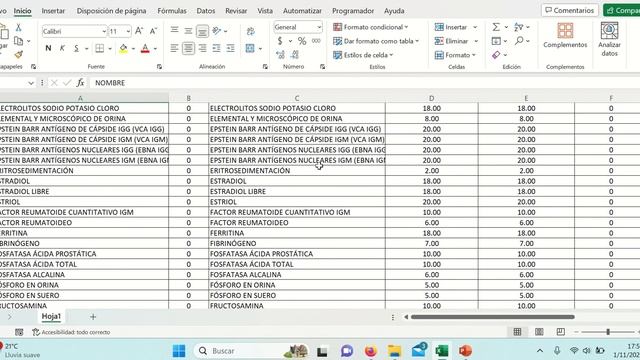This screenshot has width=640, height=360.
Task: Open Firefox from the taskbar
Action: (371, 351)
